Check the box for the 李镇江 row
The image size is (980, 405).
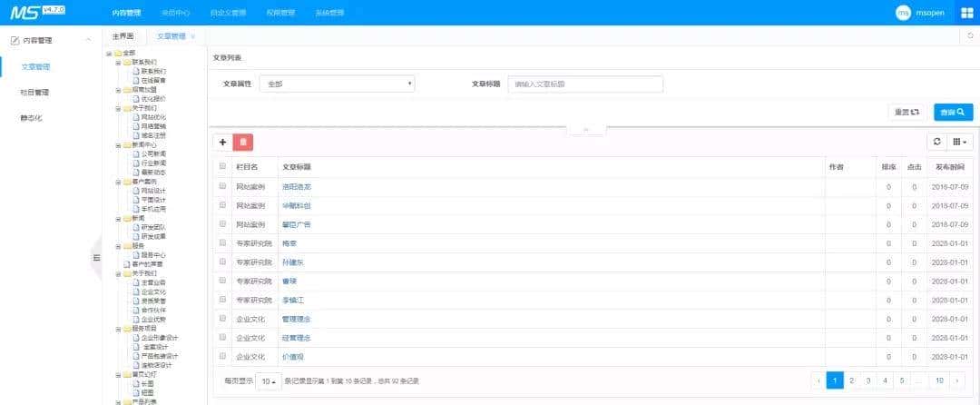222,300
